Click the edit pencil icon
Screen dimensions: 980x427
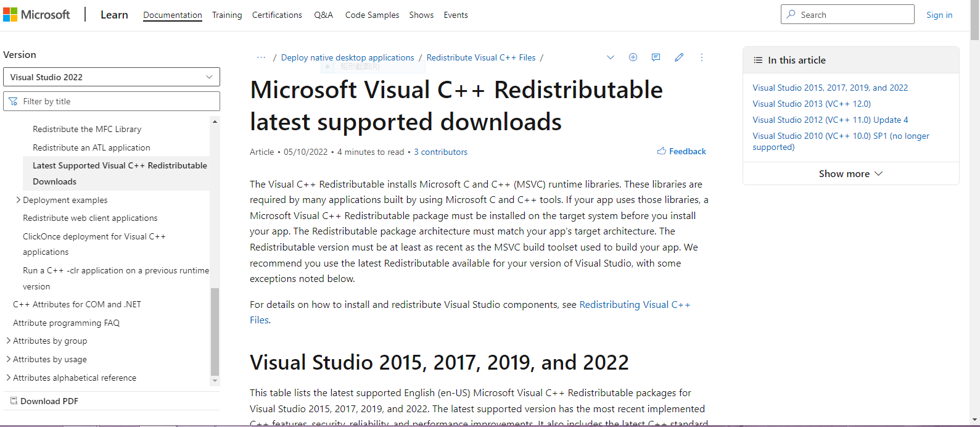click(679, 57)
